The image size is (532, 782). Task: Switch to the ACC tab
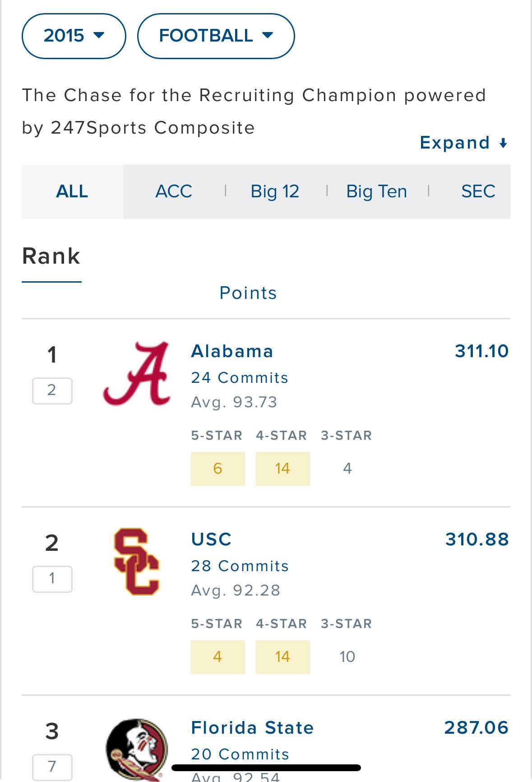coord(174,191)
